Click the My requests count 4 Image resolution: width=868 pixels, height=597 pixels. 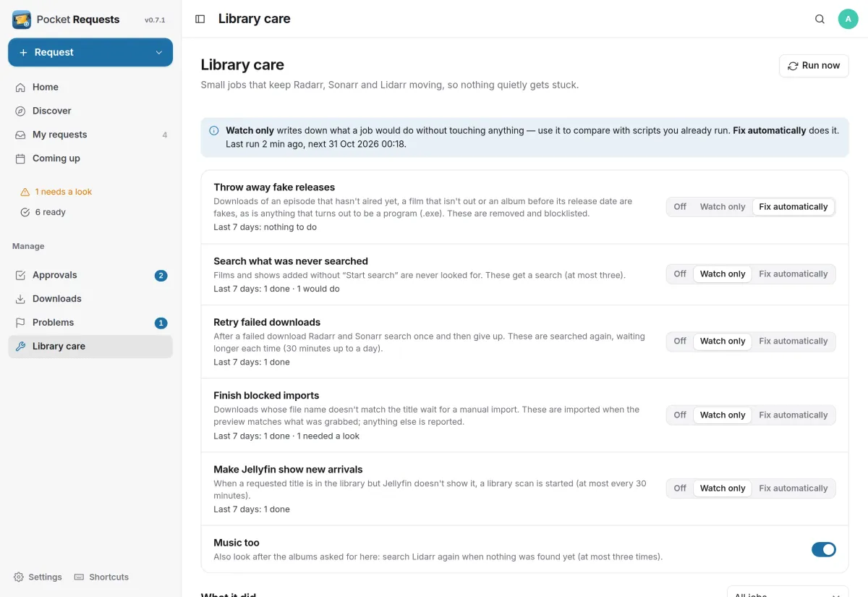tap(165, 135)
